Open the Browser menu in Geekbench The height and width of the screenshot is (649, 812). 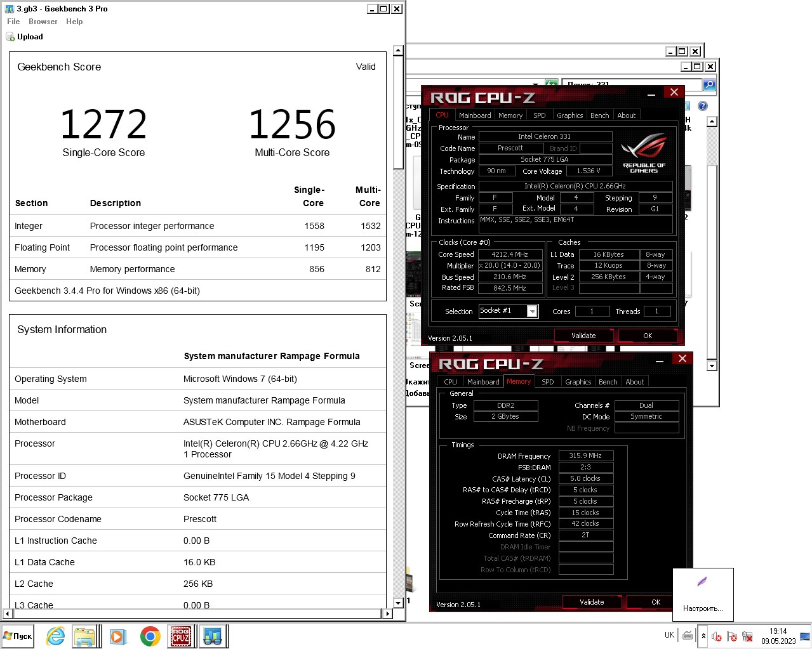click(43, 22)
